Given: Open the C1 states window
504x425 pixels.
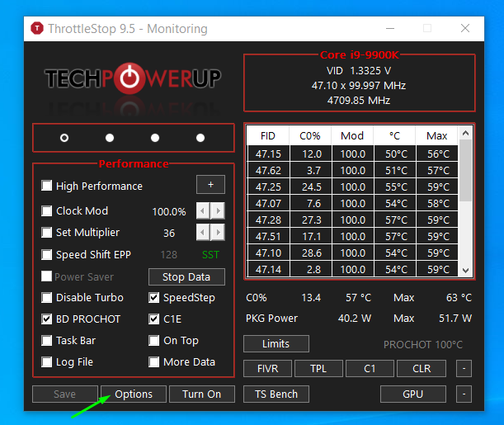Looking at the screenshot, I should [x=370, y=368].
